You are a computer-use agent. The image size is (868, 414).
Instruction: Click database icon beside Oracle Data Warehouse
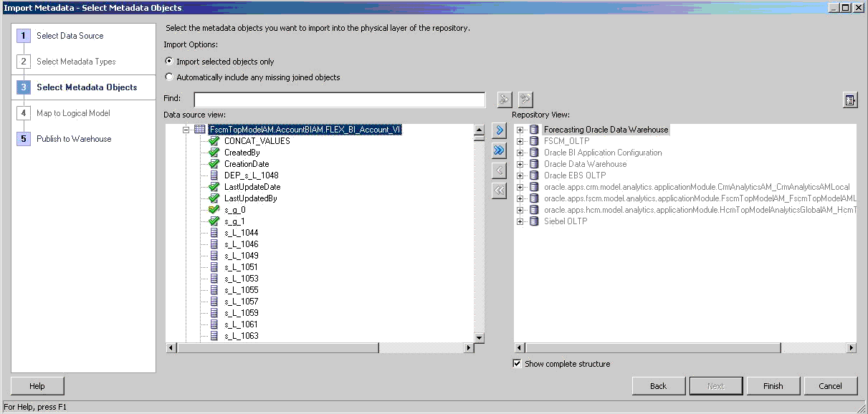(x=533, y=164)
